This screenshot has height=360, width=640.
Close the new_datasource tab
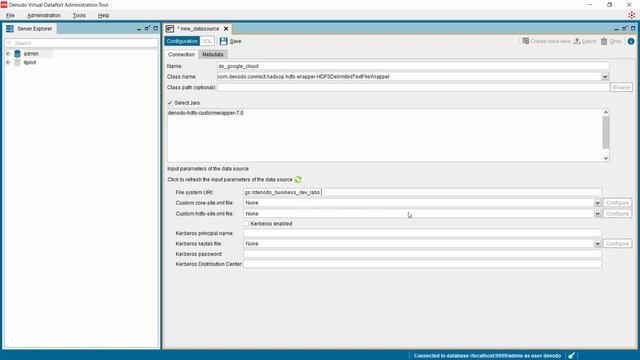(x=226, y=29)
